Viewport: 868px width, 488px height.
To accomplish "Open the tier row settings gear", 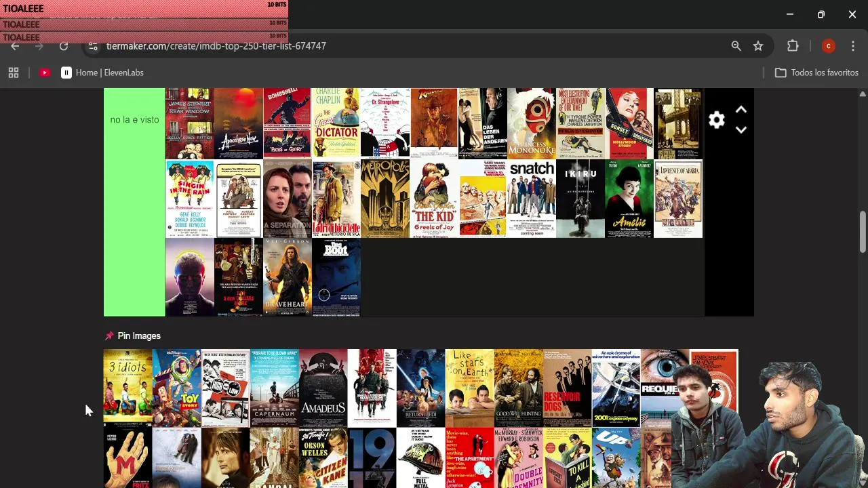I will pyautogui.click(x=717, y=121).
